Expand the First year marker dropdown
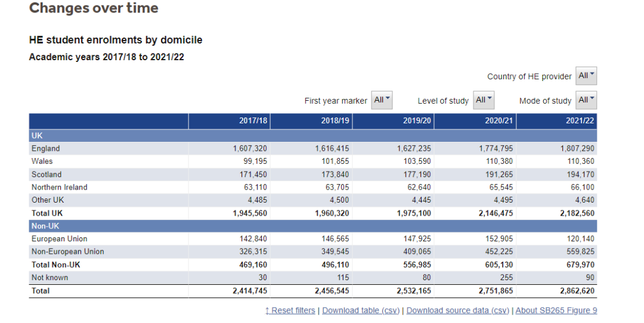 (x=382, y=100)
